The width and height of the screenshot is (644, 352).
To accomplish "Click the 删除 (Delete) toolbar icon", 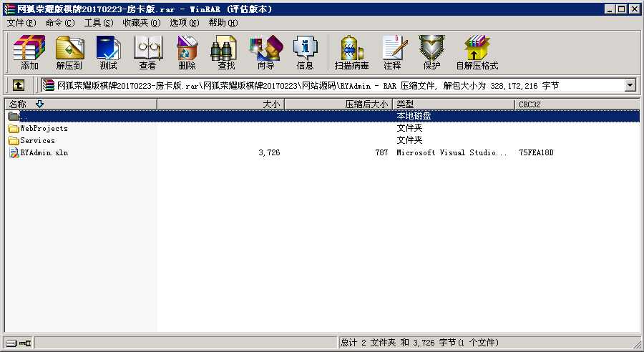I will pyautogui.click(x=187, y=52).
